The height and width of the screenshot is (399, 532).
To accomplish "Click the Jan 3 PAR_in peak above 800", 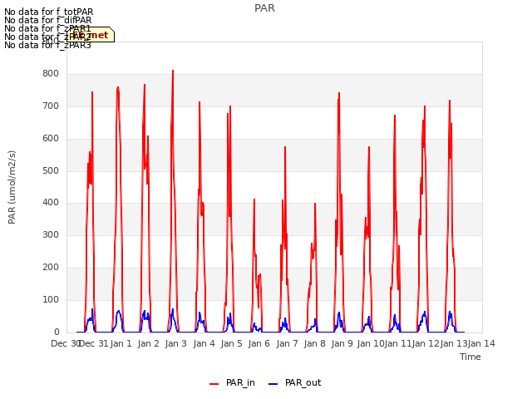I will [173, 71].
